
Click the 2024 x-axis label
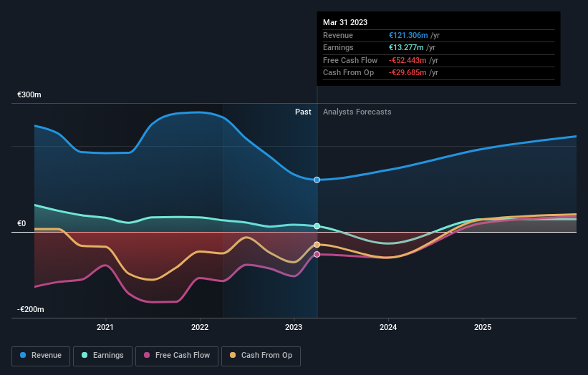coord(388,327)
